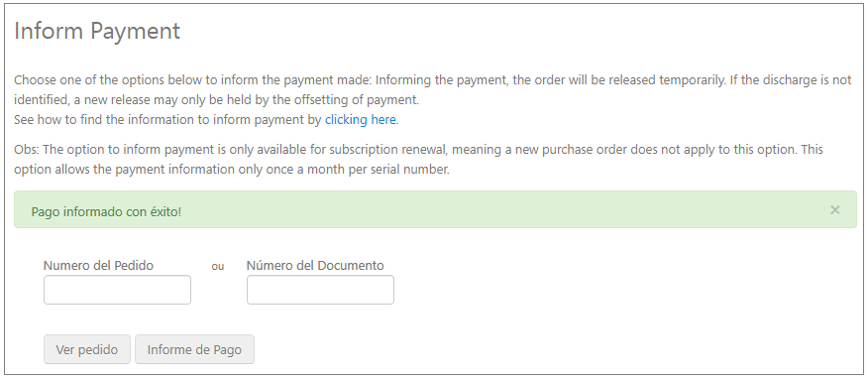
Task: Click the green success alert banner background
Action: (435, 209)
